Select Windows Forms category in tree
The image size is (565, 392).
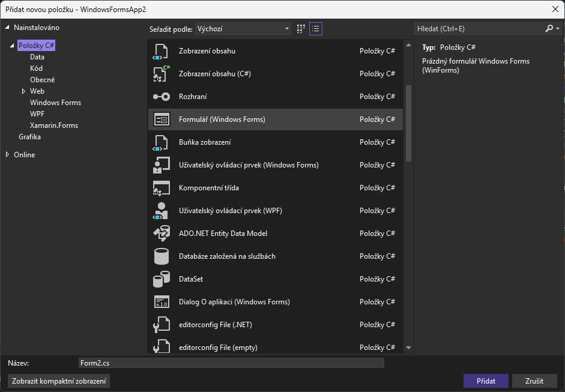[x=55, y=103]
